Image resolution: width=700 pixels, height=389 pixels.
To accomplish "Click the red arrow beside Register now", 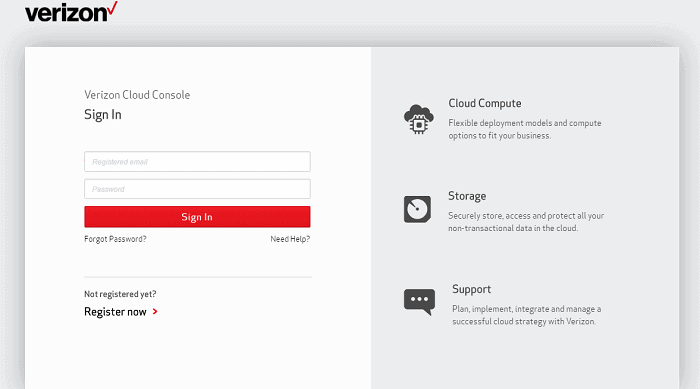I will coord(155,312).
